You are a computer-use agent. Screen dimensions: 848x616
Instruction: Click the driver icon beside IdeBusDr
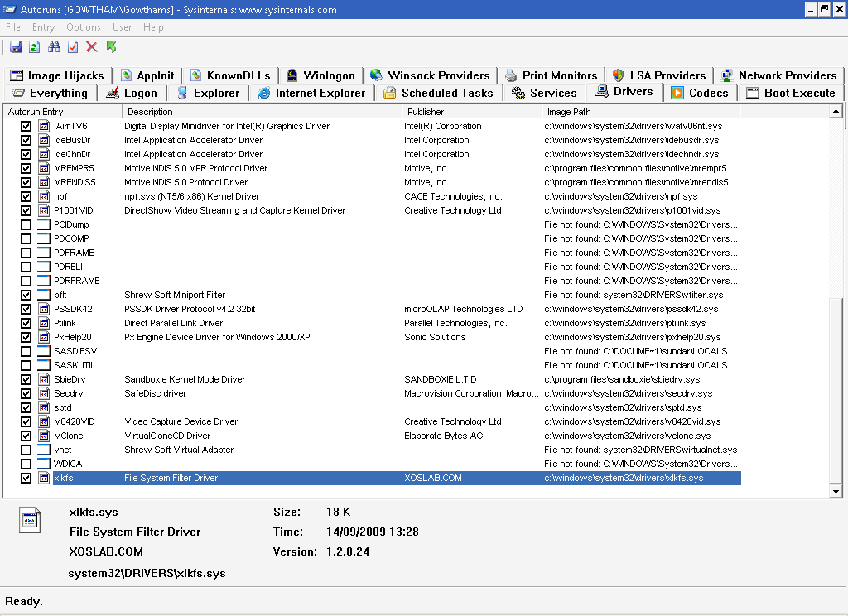click(44, 140)
